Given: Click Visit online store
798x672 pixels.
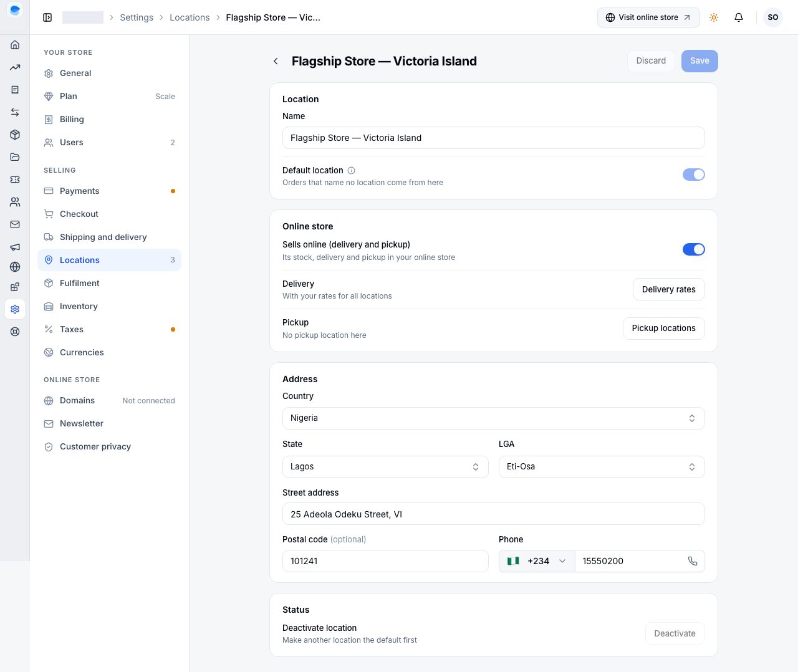Looking at the screenshot, I should tap(648, 17).
